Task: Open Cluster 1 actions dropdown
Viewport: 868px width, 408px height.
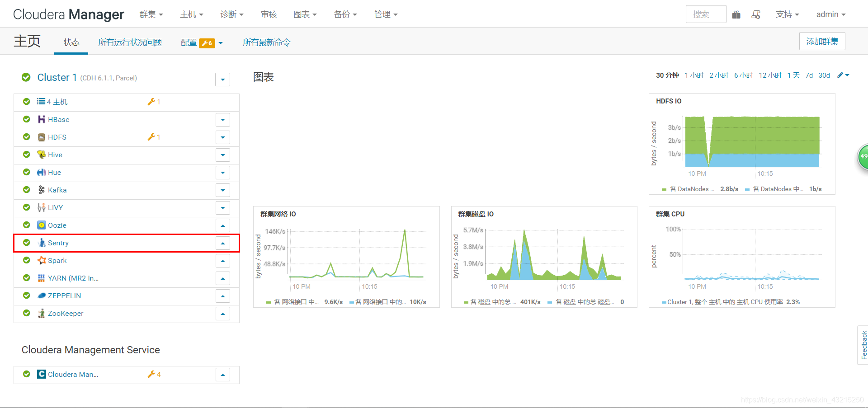Action: tap(222, 80)
